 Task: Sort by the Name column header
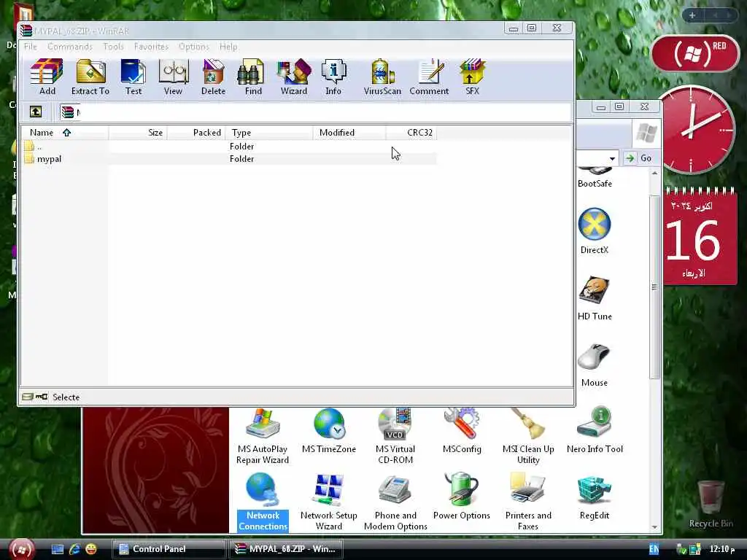(x=65, y=133)
